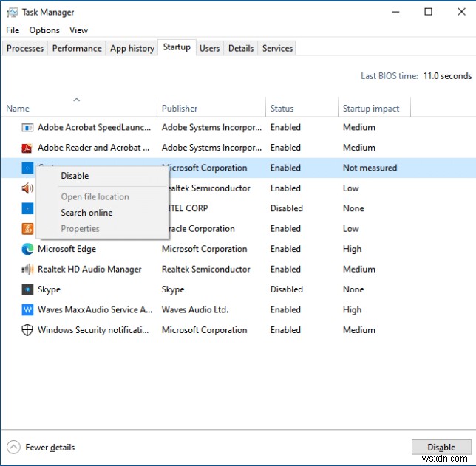Open the Options menu
The height and width of the screenshot is (466, 476).
coord(44,30)
